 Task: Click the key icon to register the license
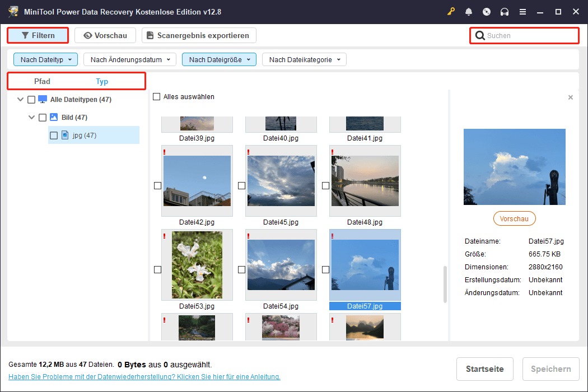click(x=451, y=12)
